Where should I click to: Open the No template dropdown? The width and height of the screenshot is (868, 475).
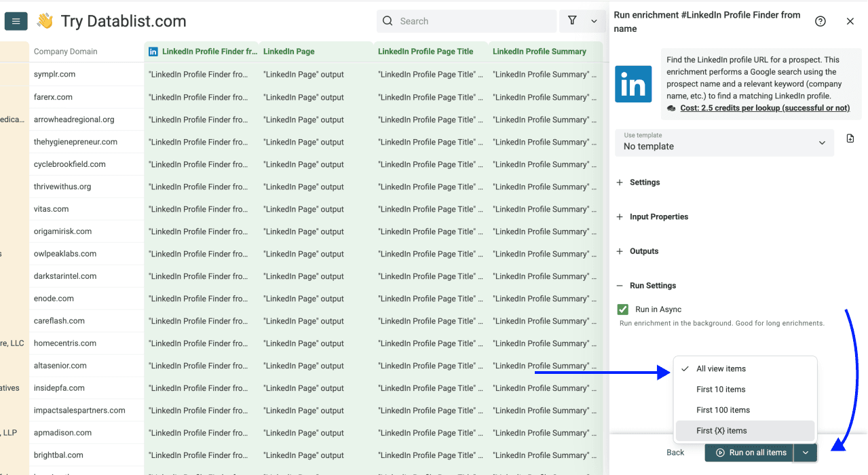(724, 146)
